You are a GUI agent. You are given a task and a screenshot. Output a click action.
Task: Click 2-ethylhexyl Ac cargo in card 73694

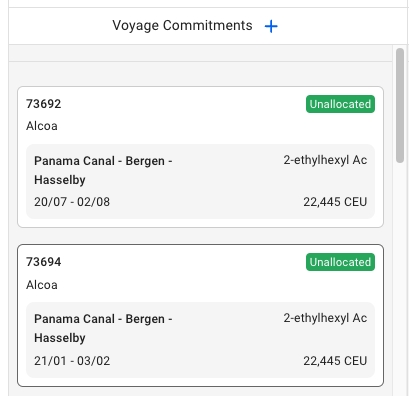point(325,318)
